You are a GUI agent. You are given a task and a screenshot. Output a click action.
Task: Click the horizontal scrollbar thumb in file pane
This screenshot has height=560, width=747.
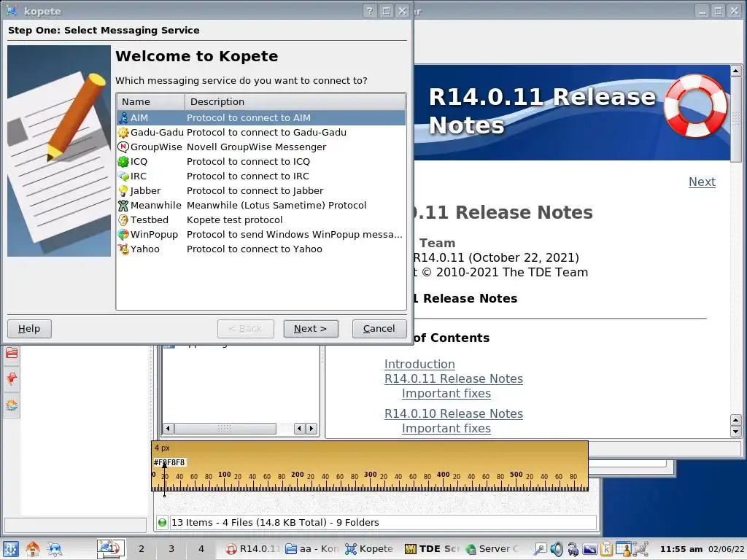[225, 429]
